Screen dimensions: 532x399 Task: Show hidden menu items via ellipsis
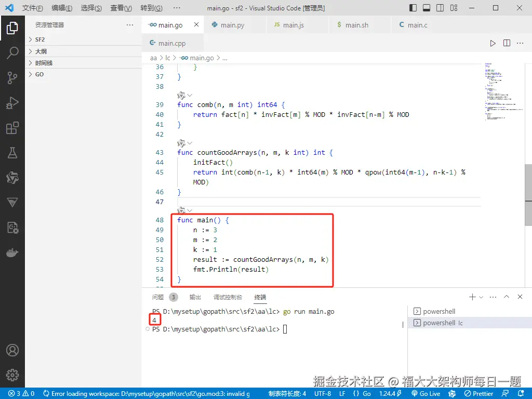point(177,8)
